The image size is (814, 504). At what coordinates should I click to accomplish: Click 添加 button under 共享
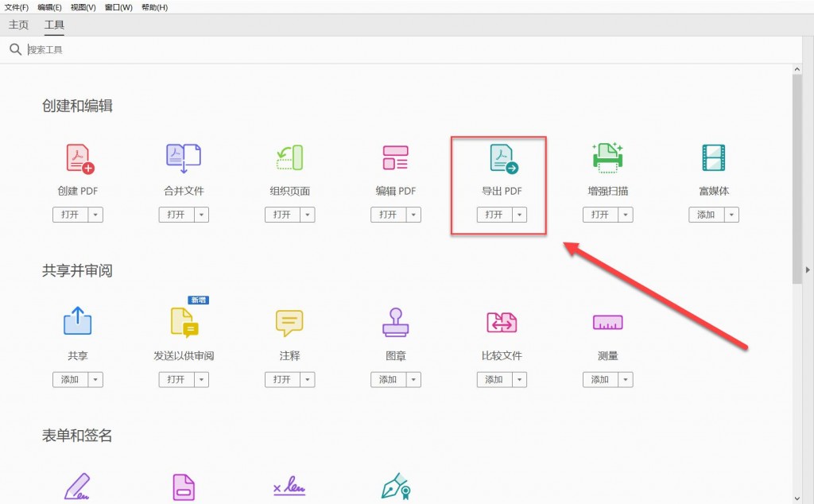pos(70,379)
